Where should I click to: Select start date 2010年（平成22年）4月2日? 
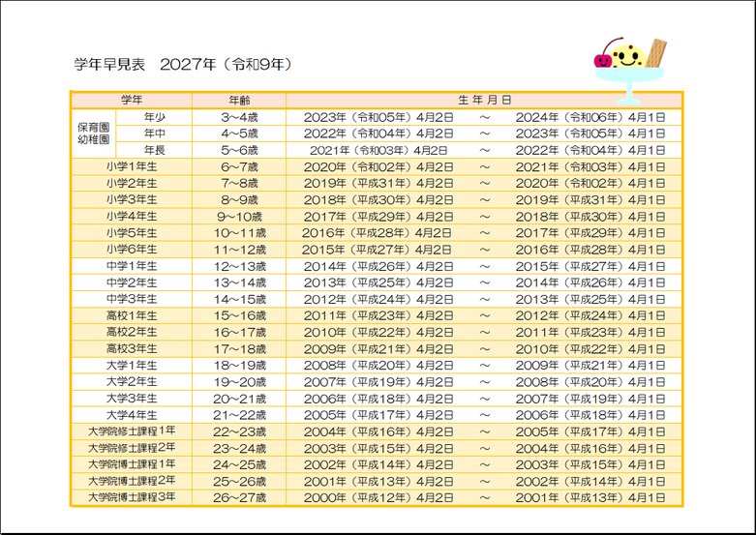[378, 332]
